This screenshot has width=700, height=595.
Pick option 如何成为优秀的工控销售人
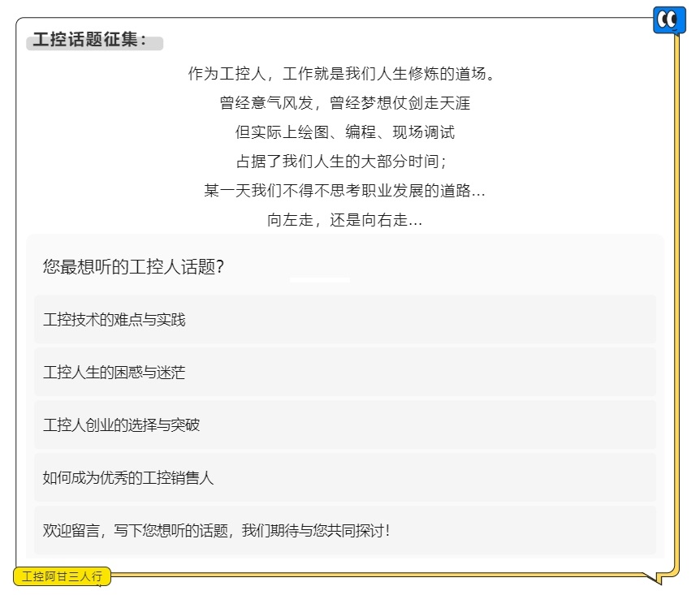(345, 477)
